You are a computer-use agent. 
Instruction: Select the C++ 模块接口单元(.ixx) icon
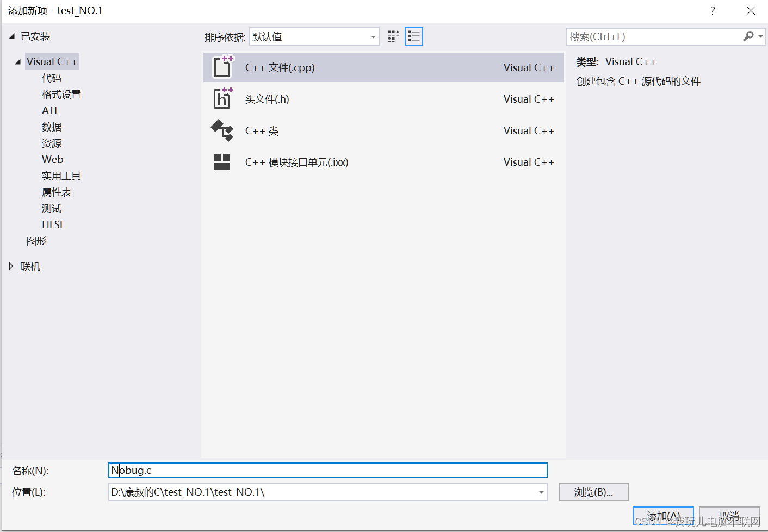(222, 162)
